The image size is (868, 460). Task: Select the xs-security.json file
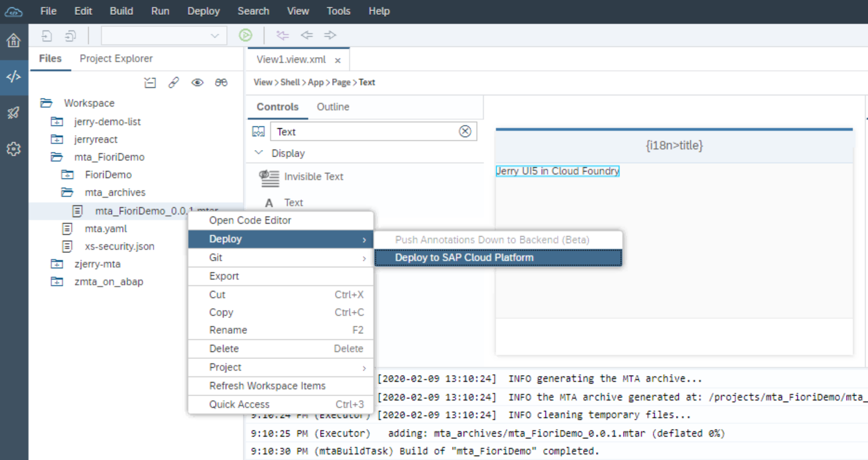[x=120, y=246]
